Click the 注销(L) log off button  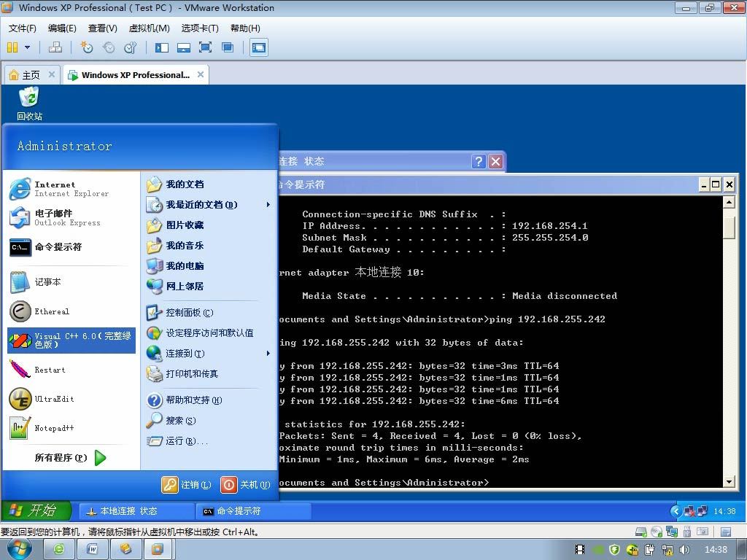186,485
